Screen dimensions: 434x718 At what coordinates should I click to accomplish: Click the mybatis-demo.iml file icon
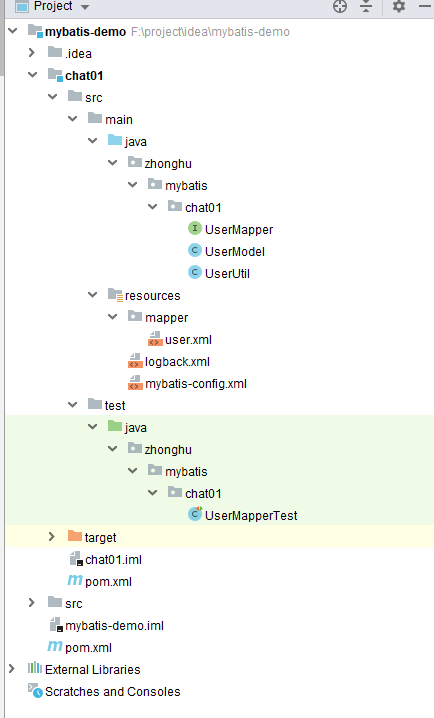click(56, 625)
